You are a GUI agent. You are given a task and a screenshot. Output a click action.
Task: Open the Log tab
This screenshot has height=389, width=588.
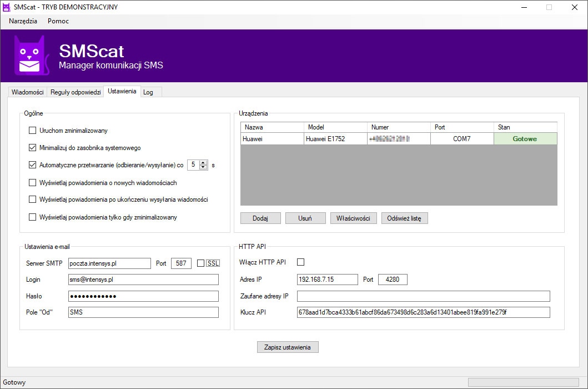pyautogui.click(x=148, y=92)
